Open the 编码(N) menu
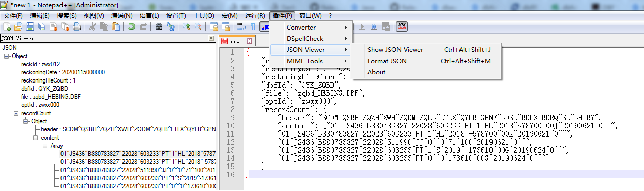 tap(122, 16)
